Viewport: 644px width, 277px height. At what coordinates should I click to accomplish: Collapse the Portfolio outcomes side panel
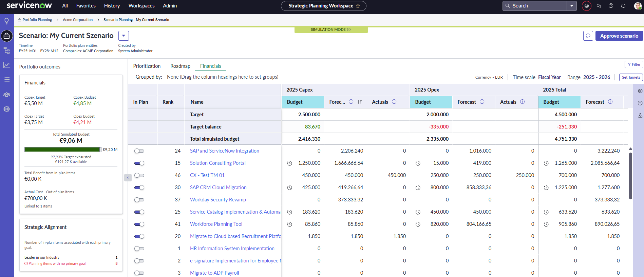pyautogui.click(x=128, y=177)
